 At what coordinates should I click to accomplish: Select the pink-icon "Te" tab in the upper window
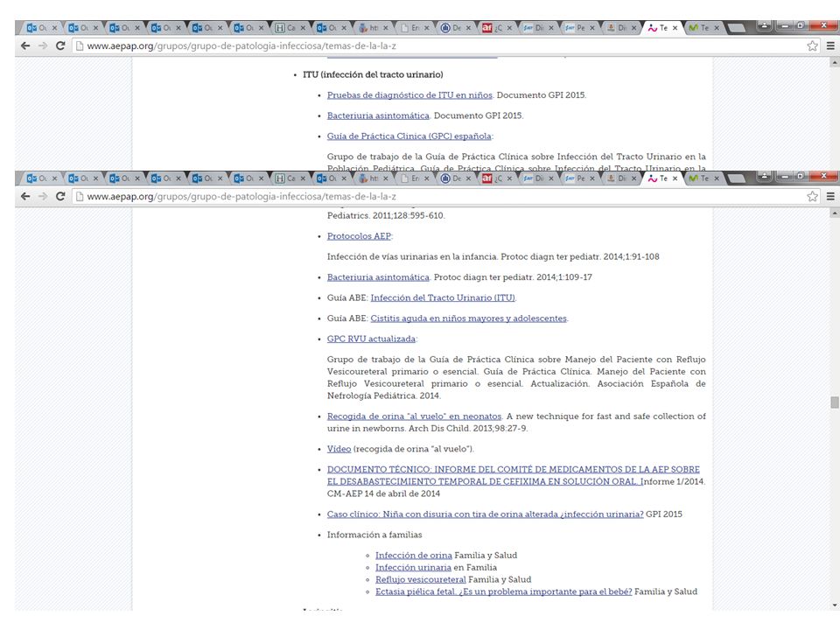[x=661, y=28]
